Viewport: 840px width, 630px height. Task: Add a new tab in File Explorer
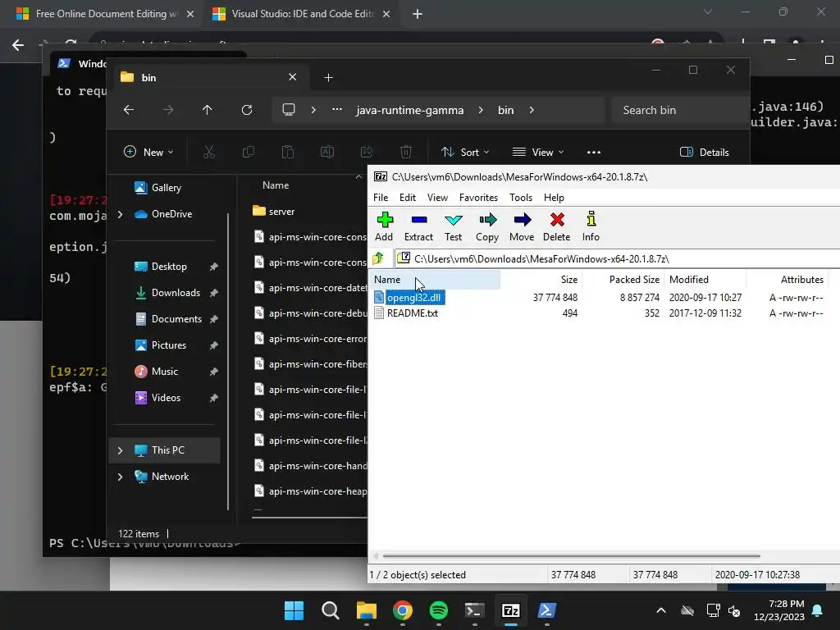(328, 78)
